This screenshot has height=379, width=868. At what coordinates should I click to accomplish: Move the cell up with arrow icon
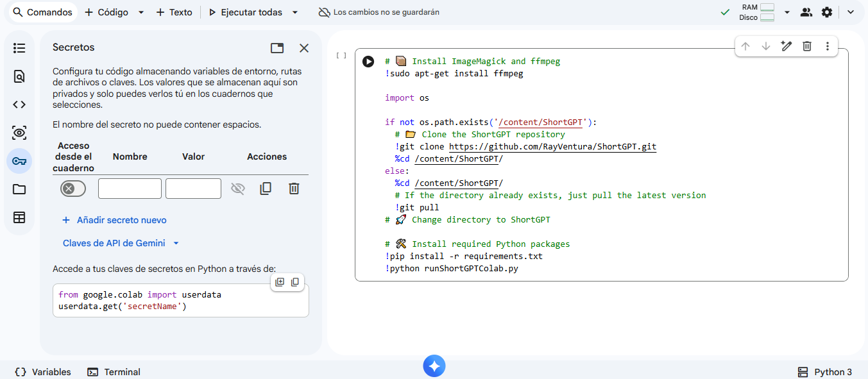point(745,46)
